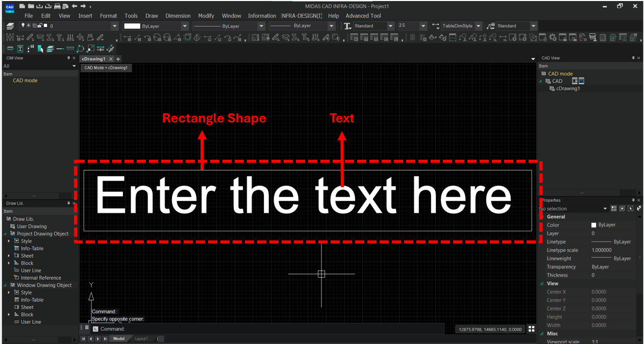
Task: Click the Color swatch in Properties panel
Action: [x=593, y=225]
